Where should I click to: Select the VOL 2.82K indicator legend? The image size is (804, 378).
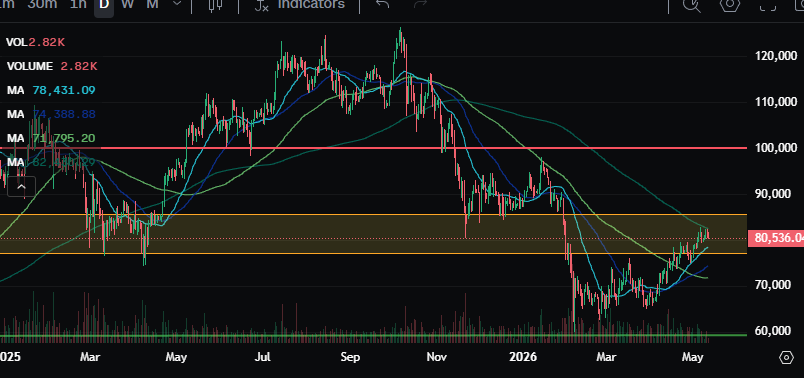click(35, 42)
